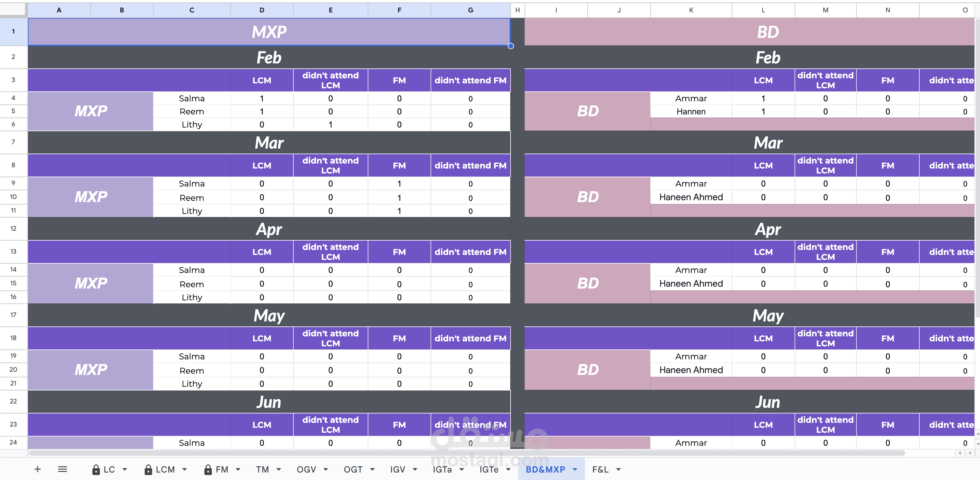
Task: Click Lithy's didn't attend LCM value 1 in row 6
Action: [x=330, y=124]
